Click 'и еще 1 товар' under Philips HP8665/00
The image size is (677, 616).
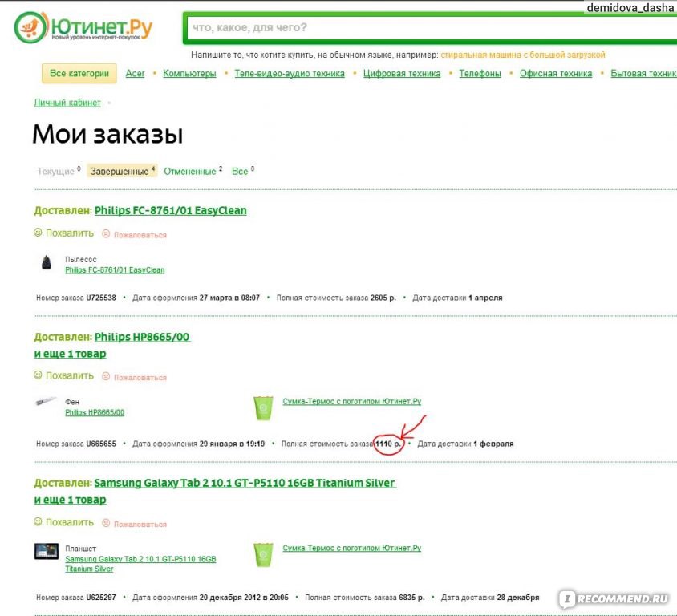[70, 354]
